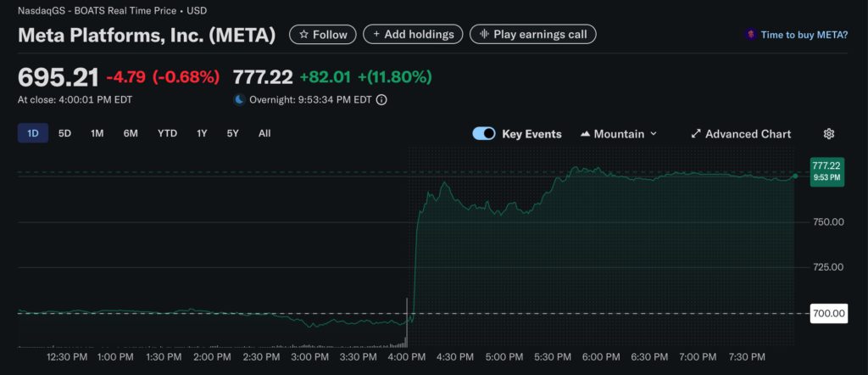868x375 pixels.
Task: Select the 5D time range
Action: pos(64,133)
